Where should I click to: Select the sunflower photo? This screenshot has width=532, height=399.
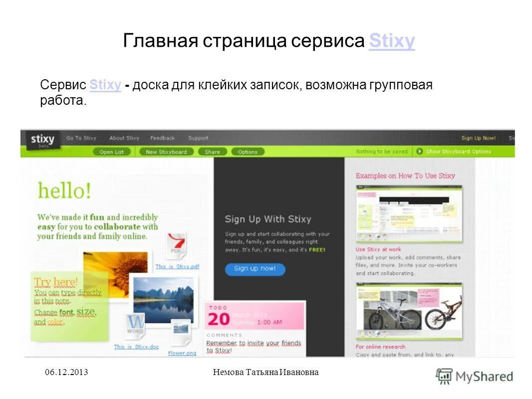[x=115, y=271]
